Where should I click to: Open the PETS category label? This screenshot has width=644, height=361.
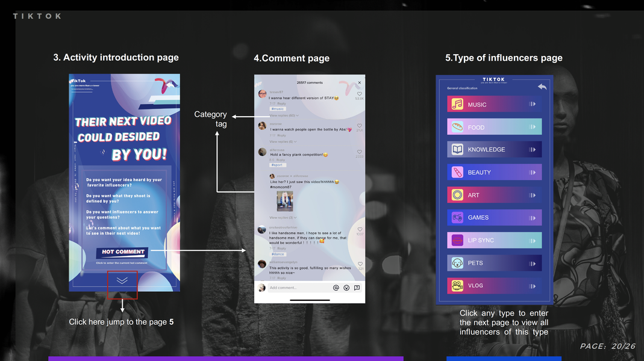(x=475, y=263)
